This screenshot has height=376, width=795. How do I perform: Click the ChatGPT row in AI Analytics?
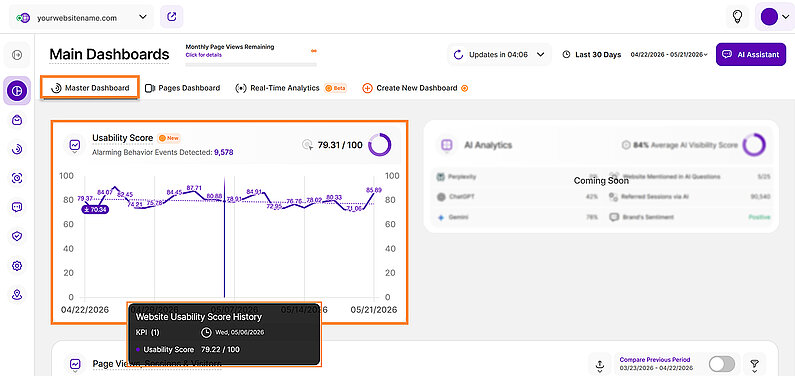click(517, 197)
